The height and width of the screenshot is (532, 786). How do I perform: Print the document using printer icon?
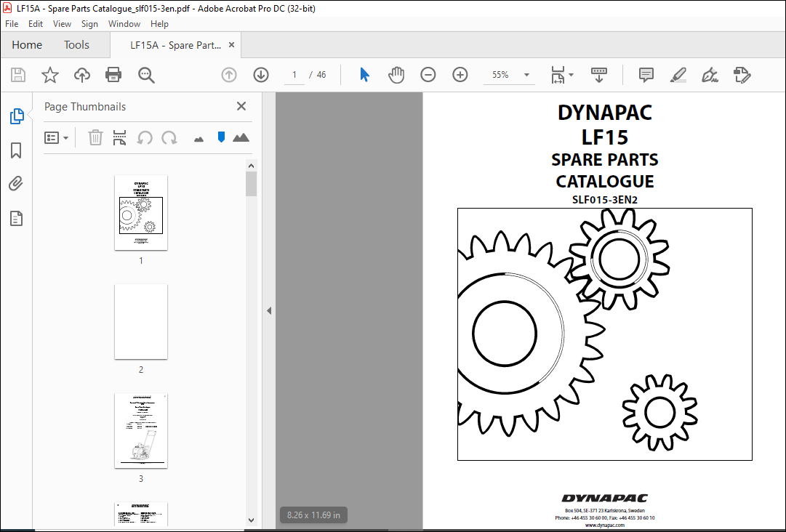(113, 75)
